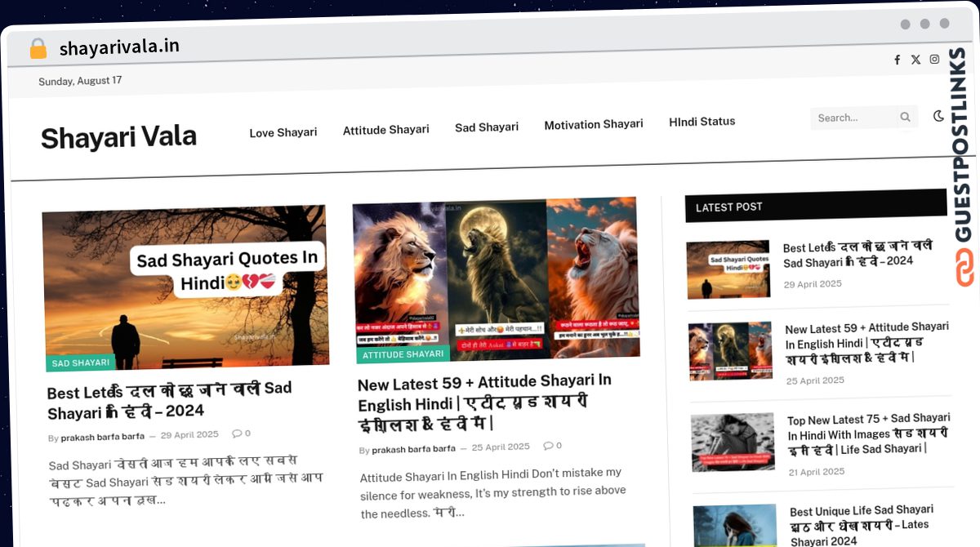Click comment bubble icon under Sad Shayari post

236,434
